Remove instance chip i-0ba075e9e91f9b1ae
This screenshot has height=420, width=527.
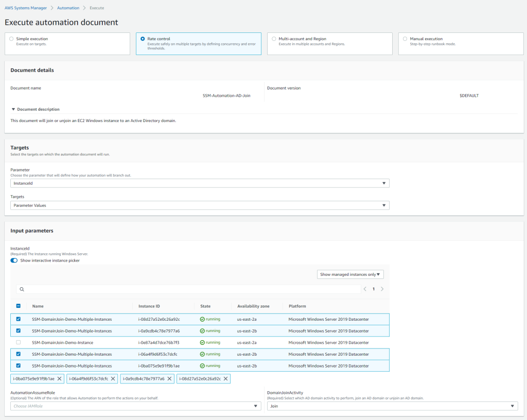(60, 378)
